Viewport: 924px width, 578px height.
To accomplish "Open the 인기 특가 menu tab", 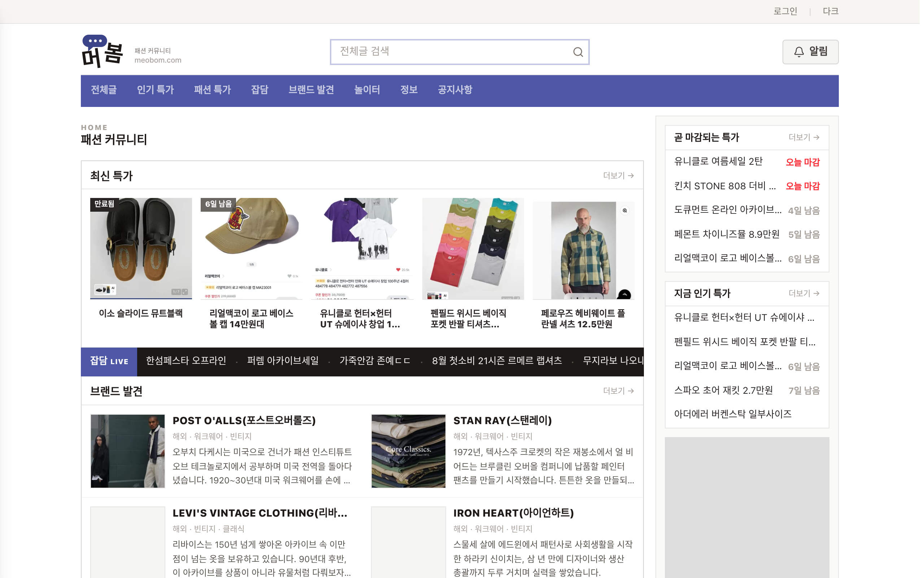I will (x=156, y=90).
